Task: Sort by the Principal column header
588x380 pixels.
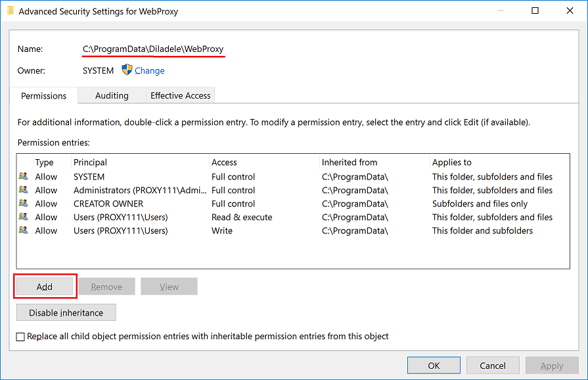Action: pos(90,162)
